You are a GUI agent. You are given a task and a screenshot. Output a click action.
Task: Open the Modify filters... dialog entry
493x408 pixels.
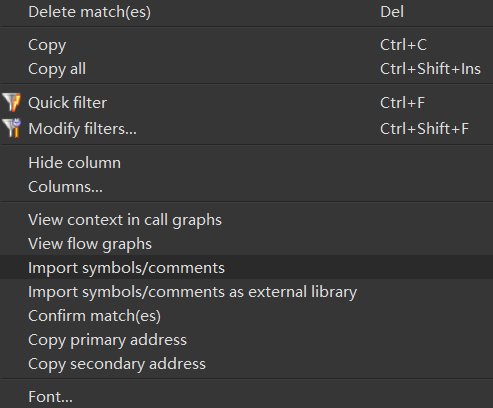click(246, 129)
